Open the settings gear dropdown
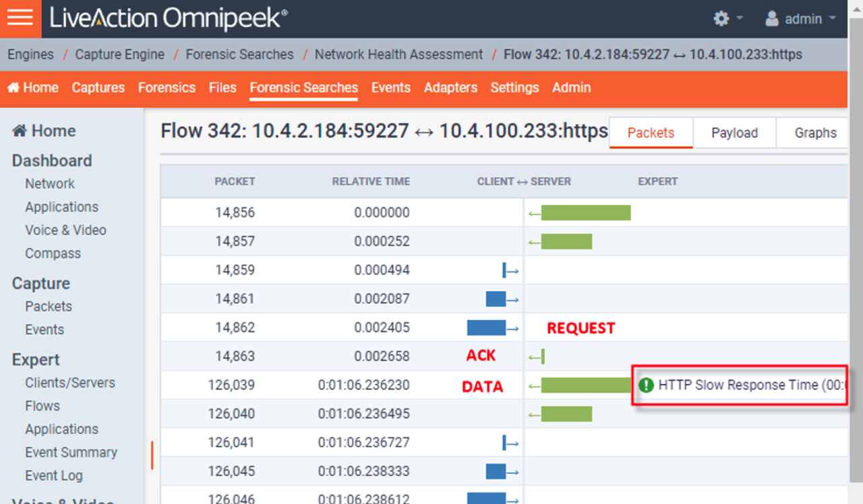This screenshot has height=504, width=863. [727, 19]
